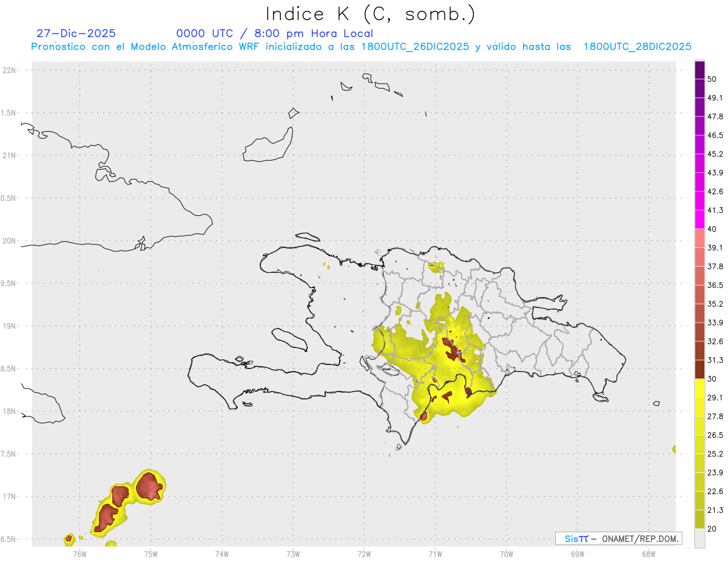Viewport: 728px width, 562px height.
Task: Click the 20N latitude label
Action: click(x=9, y=241)
